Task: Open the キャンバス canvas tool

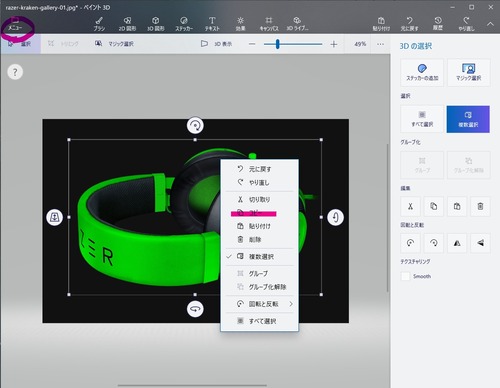Action: tap(269, 24)
